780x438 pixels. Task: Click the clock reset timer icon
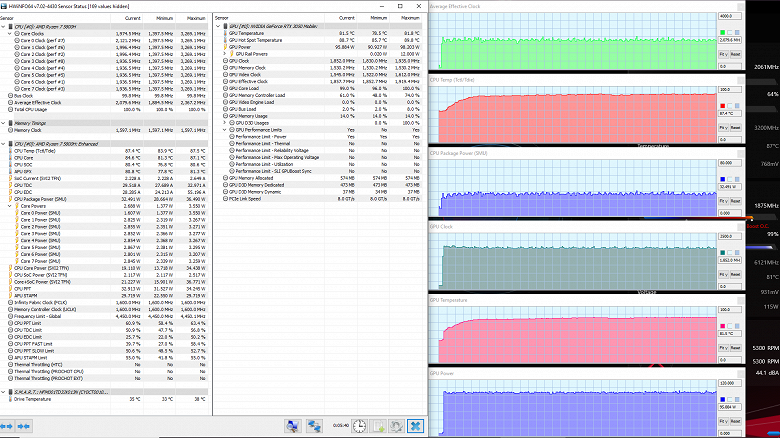(x=359, y=426)
